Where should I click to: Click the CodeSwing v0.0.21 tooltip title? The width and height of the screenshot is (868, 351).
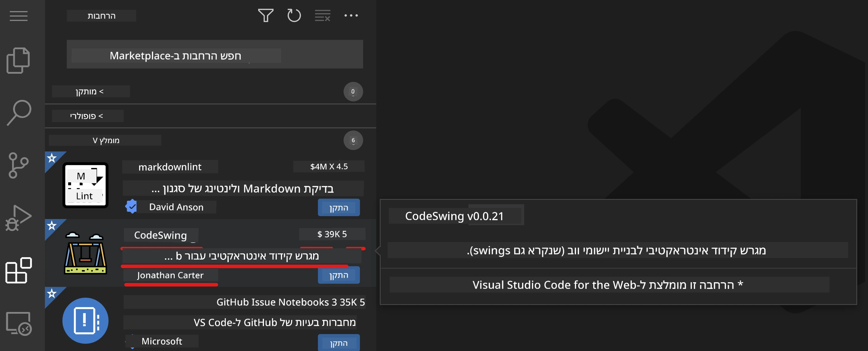tap(454, 216)
